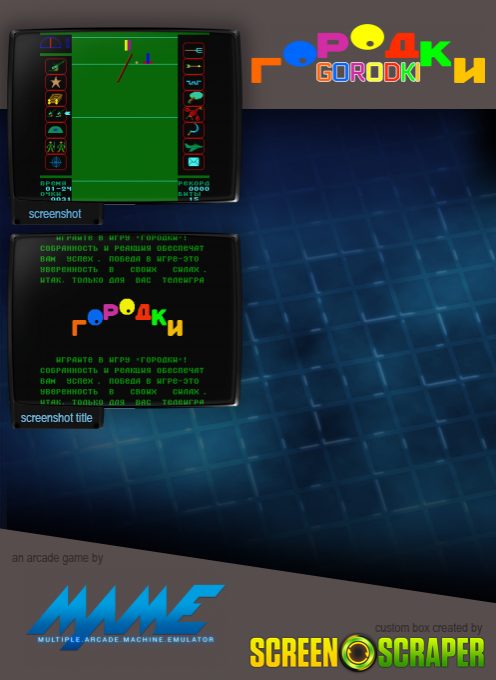Click 'an arcade game by' text

[57, 558]
